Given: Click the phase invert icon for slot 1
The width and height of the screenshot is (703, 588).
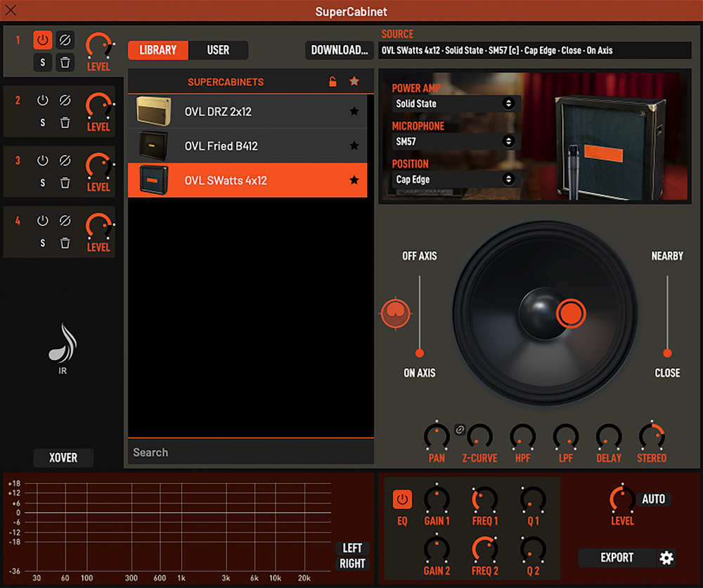Looking at the screenshot, I should point(65,40).
